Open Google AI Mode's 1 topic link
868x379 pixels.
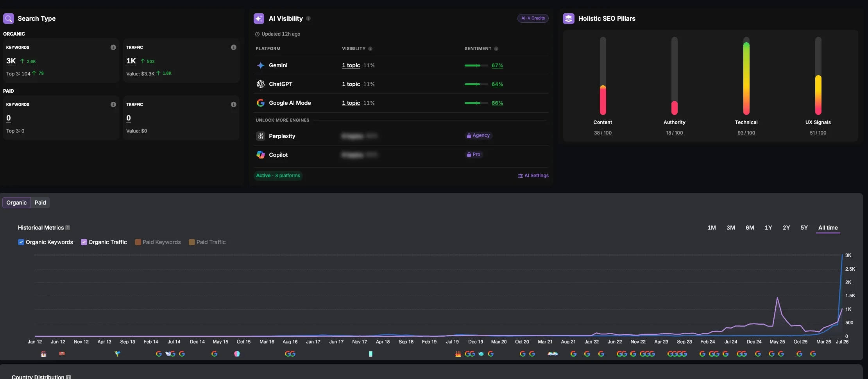(x=351, y=103)
